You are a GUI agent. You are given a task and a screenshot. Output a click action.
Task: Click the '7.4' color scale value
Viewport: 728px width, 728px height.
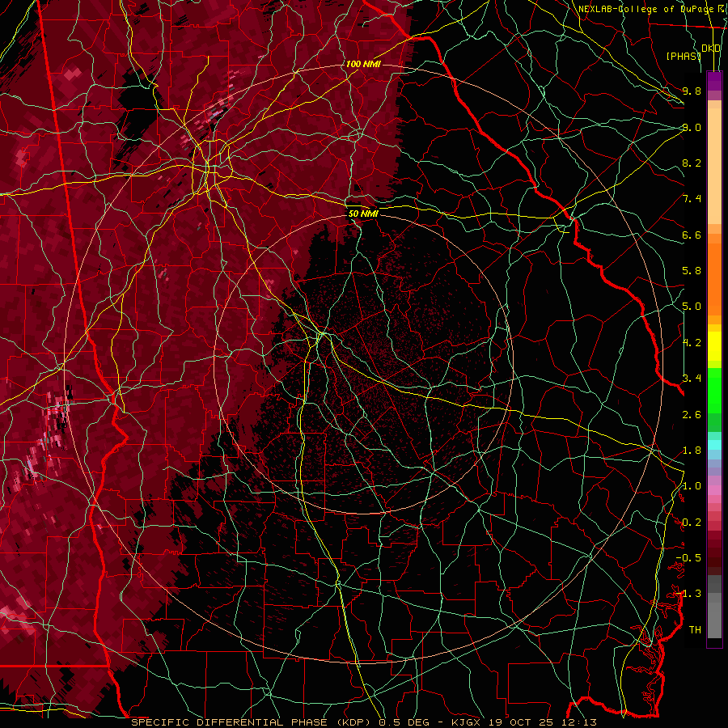coord(692,199)
